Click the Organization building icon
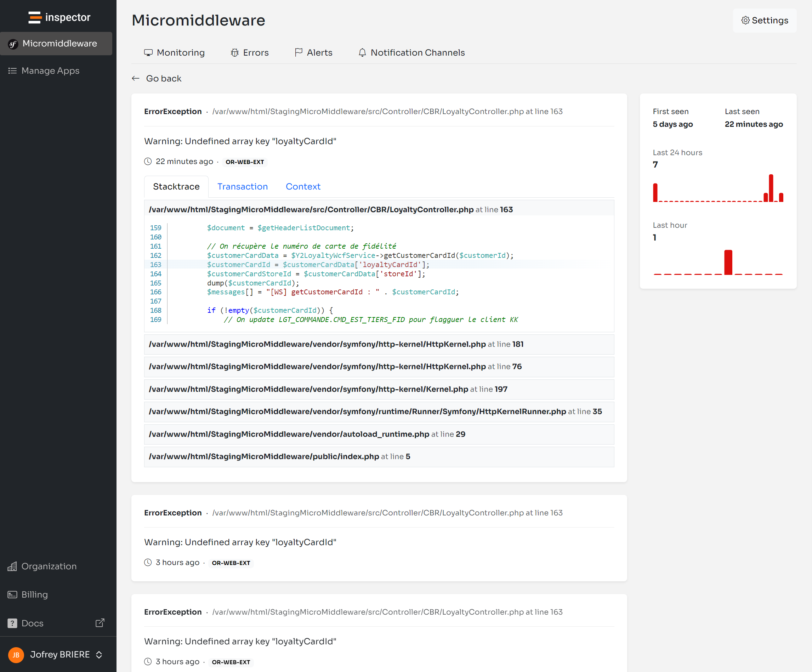The height and width of the screenshot is (672, 812). click(x=12, y=566)
